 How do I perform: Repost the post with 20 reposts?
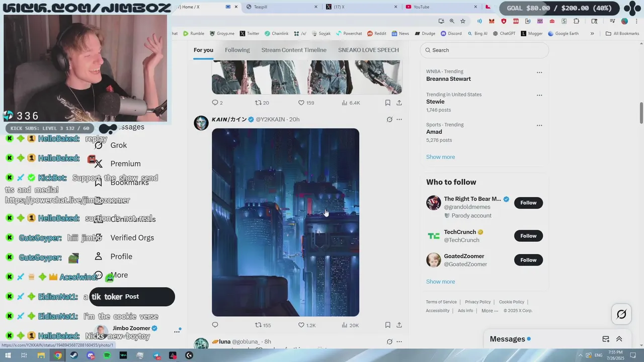tap(262, 103)
